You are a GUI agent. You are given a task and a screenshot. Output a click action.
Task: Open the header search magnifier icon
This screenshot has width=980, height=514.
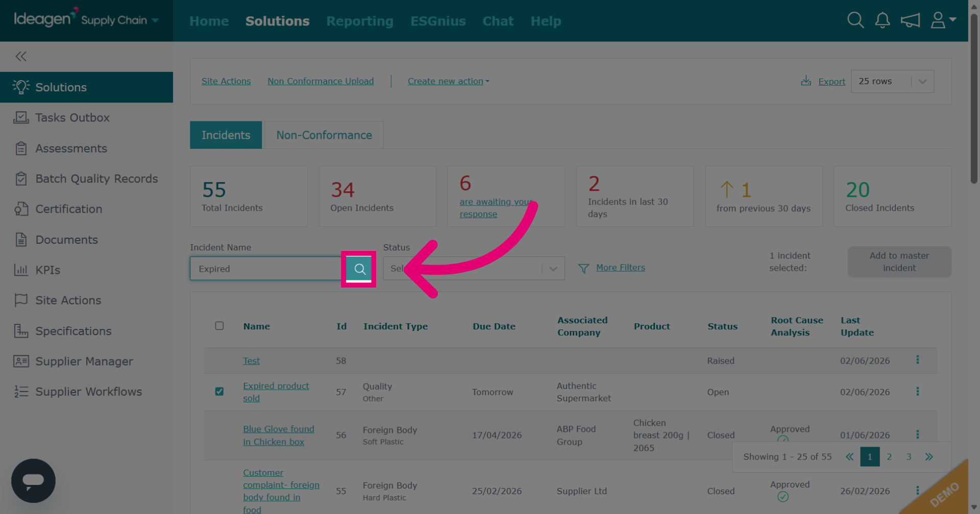tap(855, 20)
